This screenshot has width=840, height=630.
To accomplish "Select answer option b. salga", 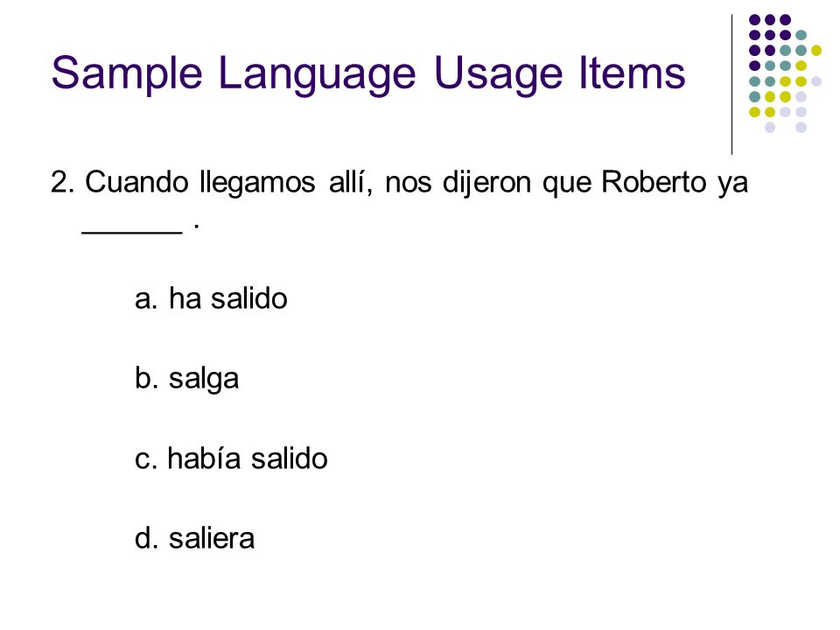I will pos(186,379).
